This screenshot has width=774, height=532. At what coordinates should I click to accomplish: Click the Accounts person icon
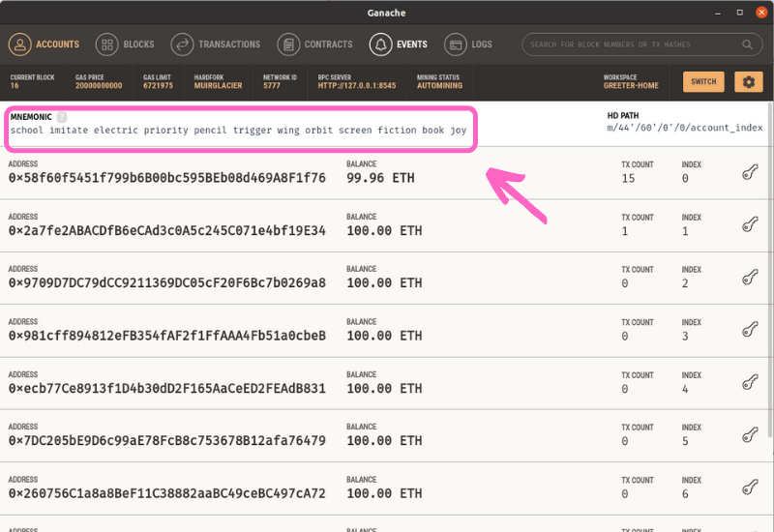pyautogui.click(x=19, y=44)
